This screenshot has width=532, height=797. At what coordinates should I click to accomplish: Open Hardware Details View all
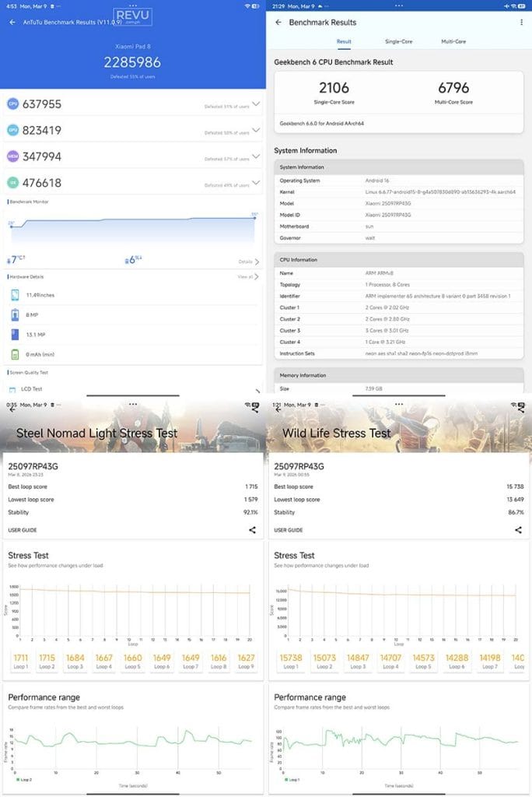click(248, 276)
